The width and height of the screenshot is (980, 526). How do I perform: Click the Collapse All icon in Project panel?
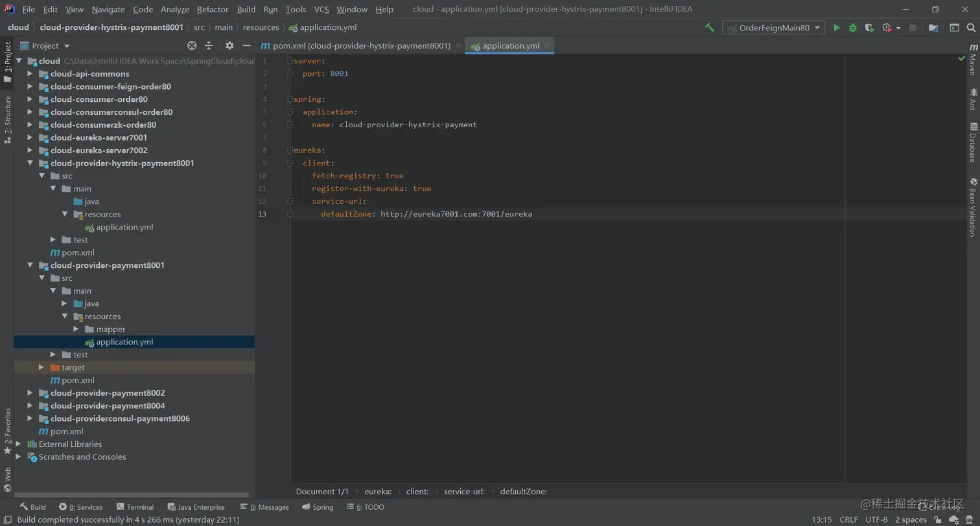pyautogui.click(x=209, y=45)
